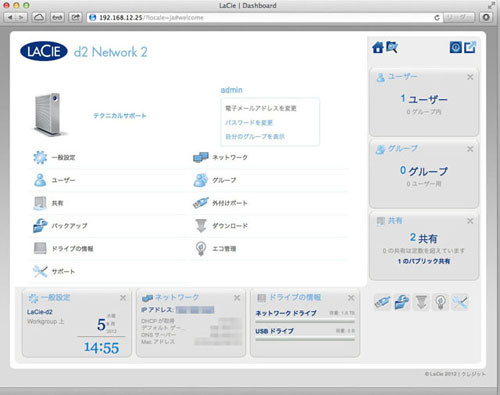The image size is (500, 395).
Task: Open the エコ管理 lightbulb icon
Action: click(x=201, y=249)
